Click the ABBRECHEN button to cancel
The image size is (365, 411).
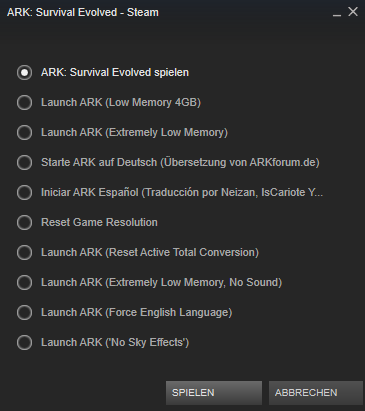click(x=316, y=393)
